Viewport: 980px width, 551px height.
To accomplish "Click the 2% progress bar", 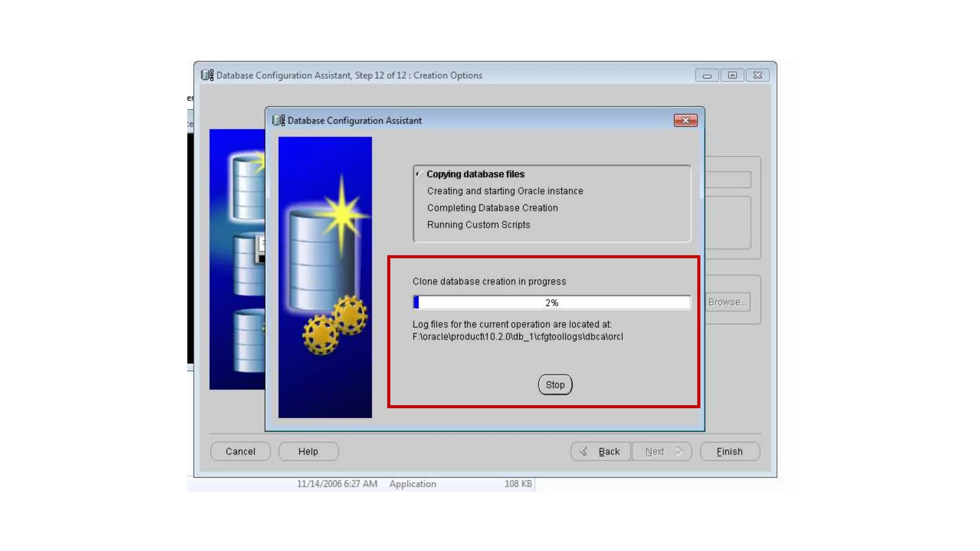I will pos(551,303).
